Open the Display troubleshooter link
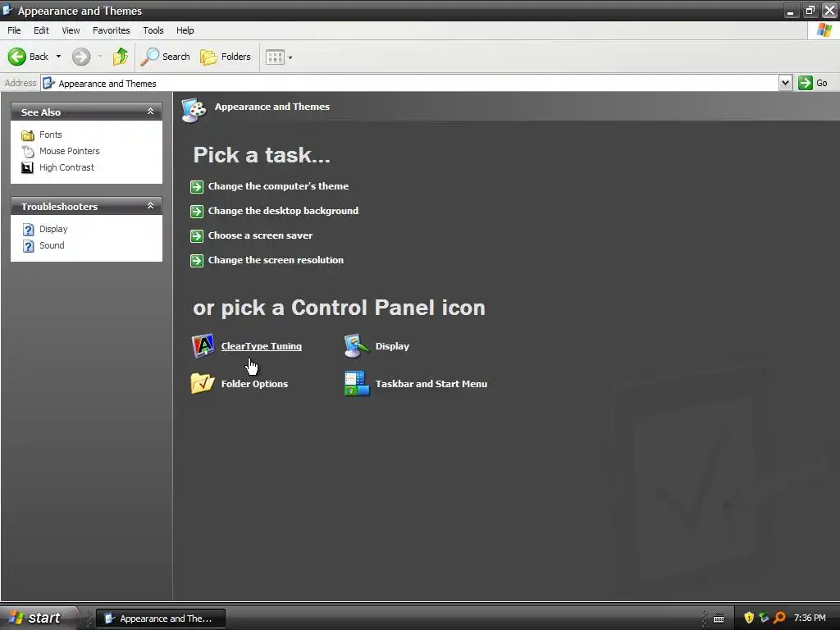Image resolution: width=840 pixels, height=630 pixels. (x=53, y=229)
